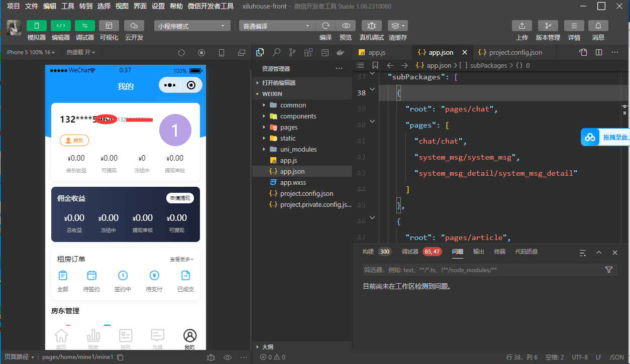Fold the subPackages array at line 37
The width and height of the screenshot is (630, 364).
pyautogui.click(x=372, y=74)
